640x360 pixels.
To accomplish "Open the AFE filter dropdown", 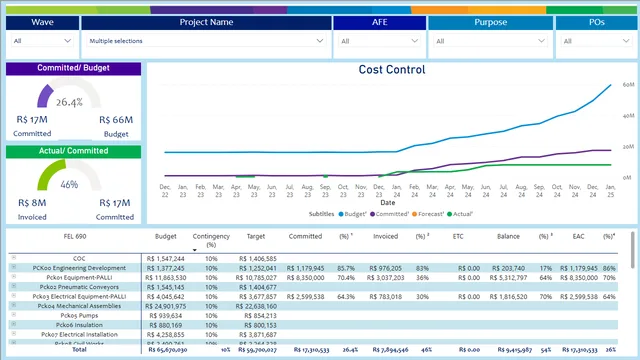I will point(379,41).
